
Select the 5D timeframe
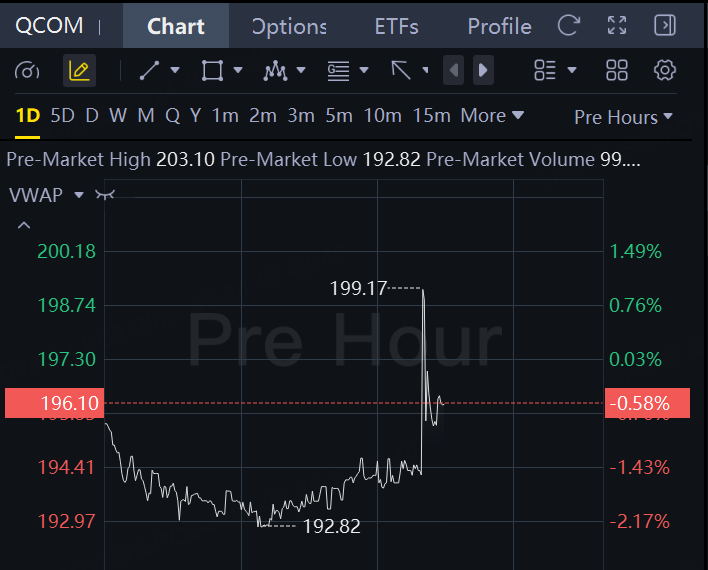[62, 116]
